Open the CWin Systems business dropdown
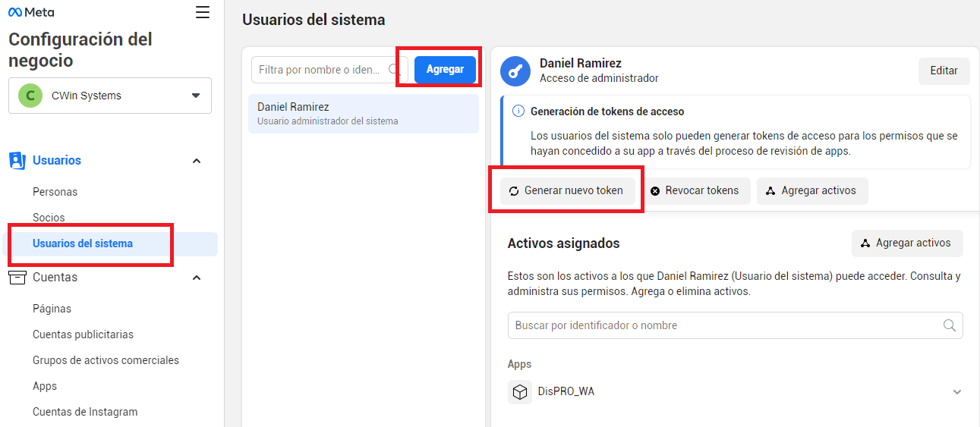This screenshot has height=427, width=980. tap(195, 96)
